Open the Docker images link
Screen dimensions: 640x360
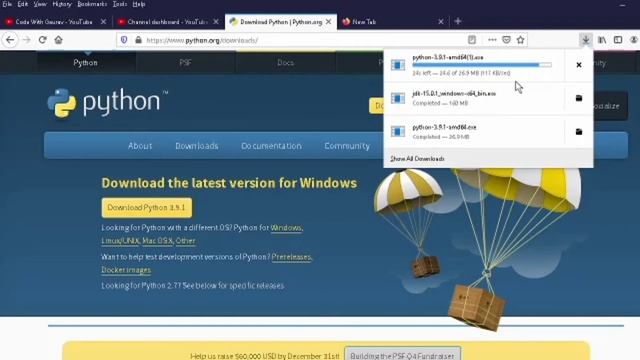point(126,270)
